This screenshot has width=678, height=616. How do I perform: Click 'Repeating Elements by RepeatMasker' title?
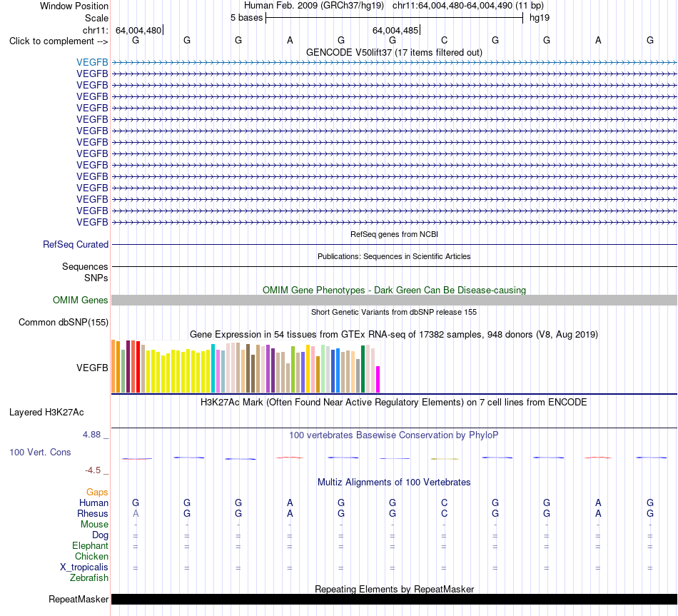(394, 589)
